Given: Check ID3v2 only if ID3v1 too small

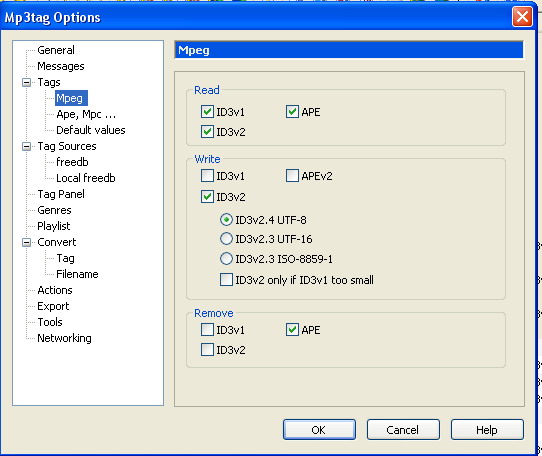Looking at the screenshot, I should (226, 280).
